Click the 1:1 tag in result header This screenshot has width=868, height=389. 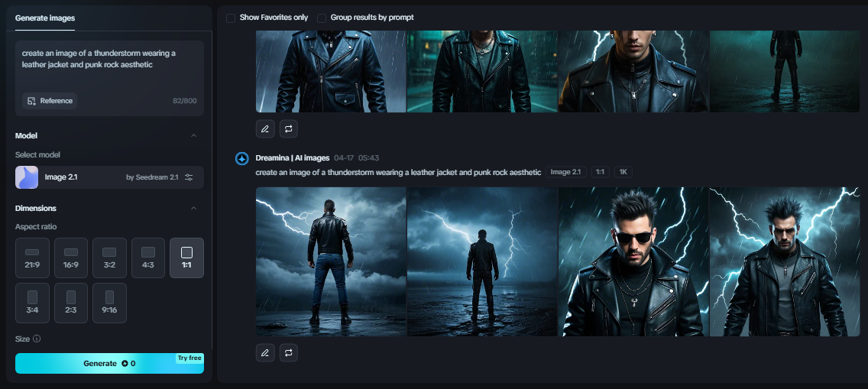(x=600, y=172)
